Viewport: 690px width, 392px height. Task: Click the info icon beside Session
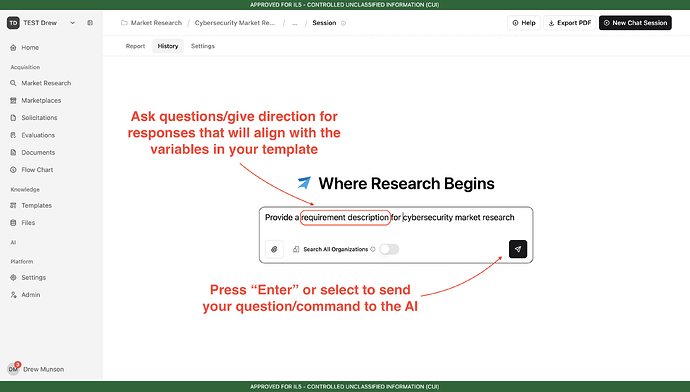click(344, 23)
